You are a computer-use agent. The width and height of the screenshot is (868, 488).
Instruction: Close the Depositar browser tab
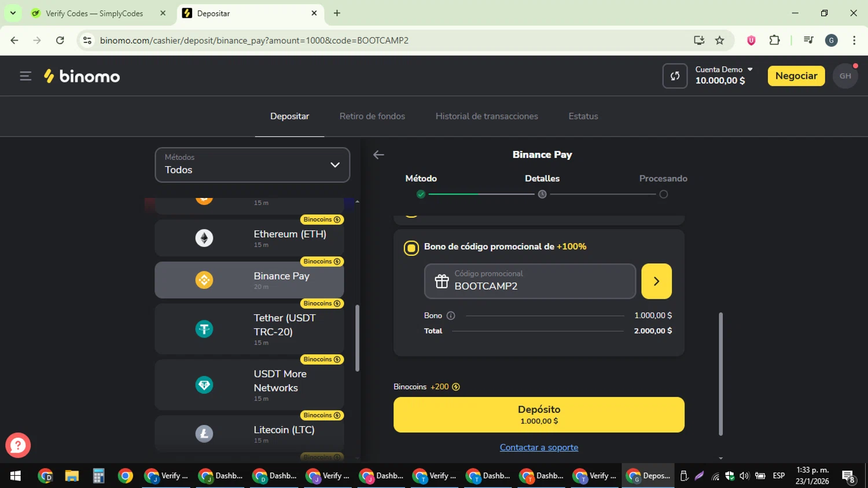tap(314, 13)
